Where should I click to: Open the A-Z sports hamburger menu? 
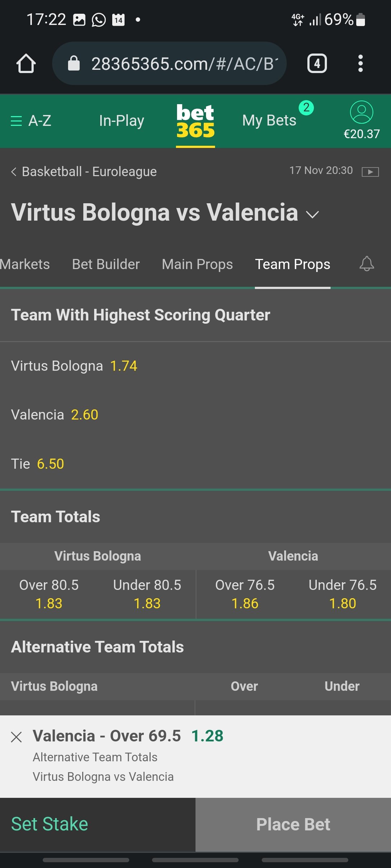(31, 121)
